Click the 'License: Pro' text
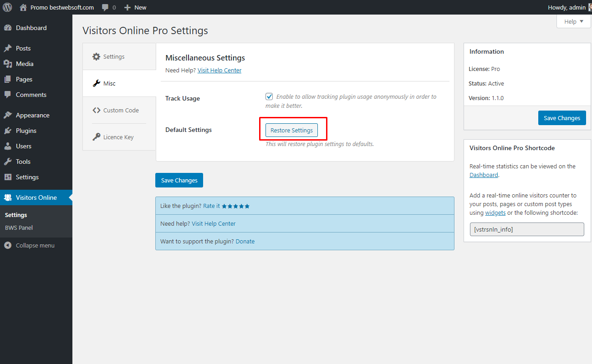 (x=485, y=69)
